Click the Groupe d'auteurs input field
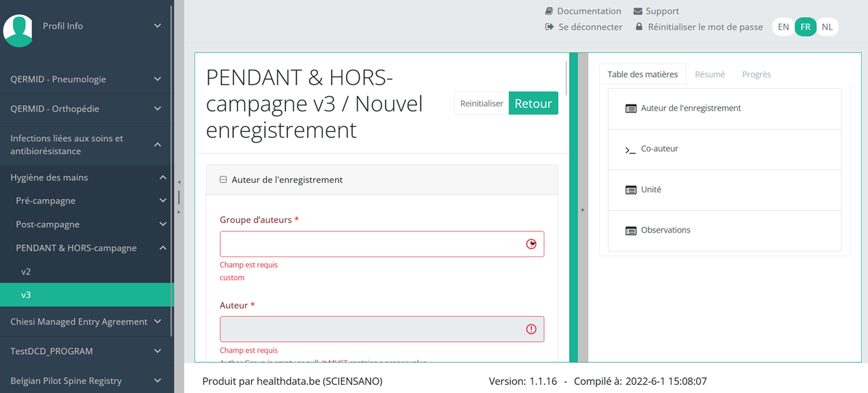Screen dimensions: 868x393 point(372,244)
